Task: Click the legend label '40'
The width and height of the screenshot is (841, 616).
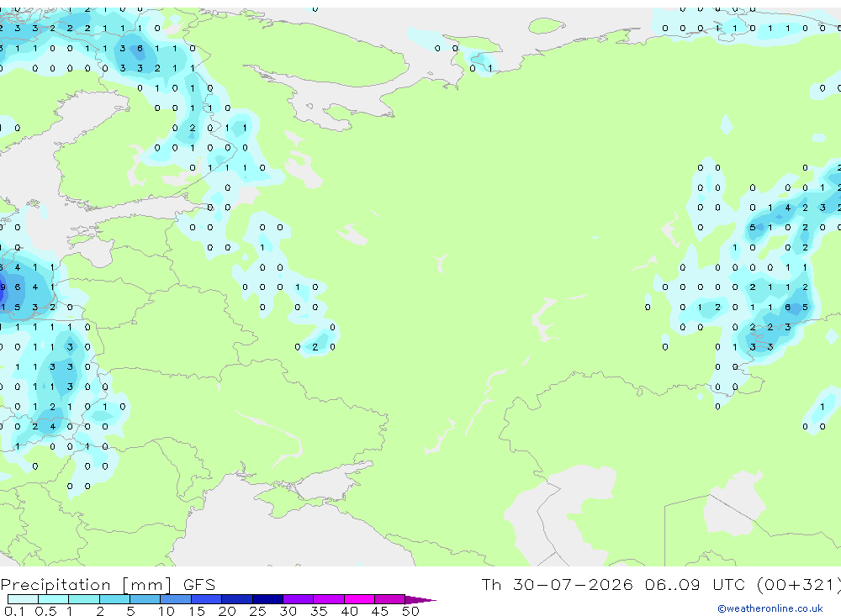Action: (349, 611)
